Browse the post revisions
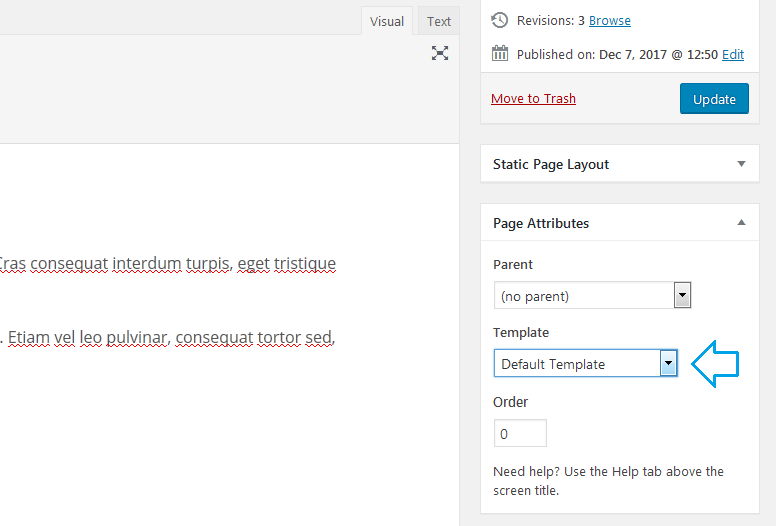 tap(609, 21)
